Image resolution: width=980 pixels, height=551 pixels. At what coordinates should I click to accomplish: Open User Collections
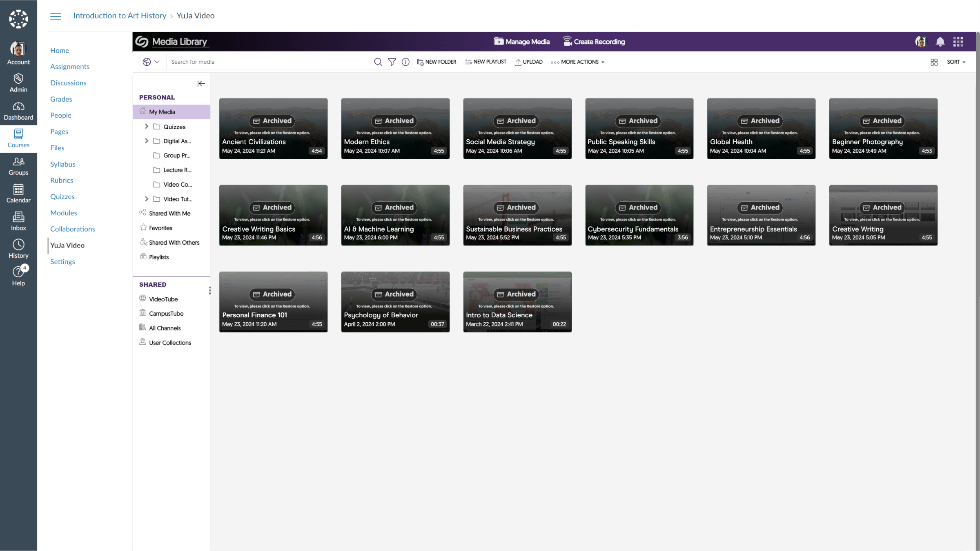coord(165,342)
